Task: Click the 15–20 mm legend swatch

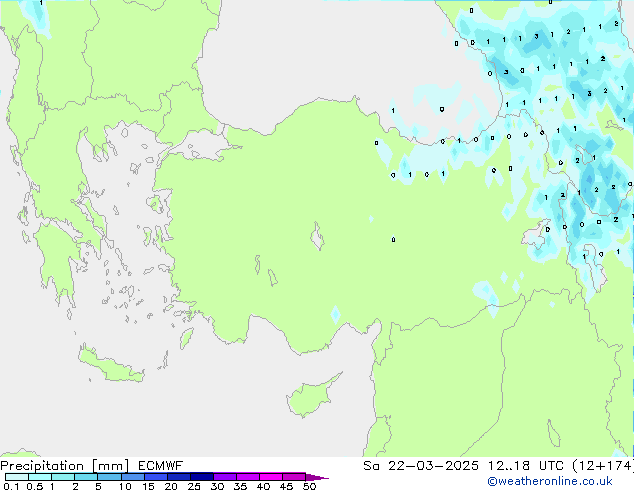Action: coord(155,477)
